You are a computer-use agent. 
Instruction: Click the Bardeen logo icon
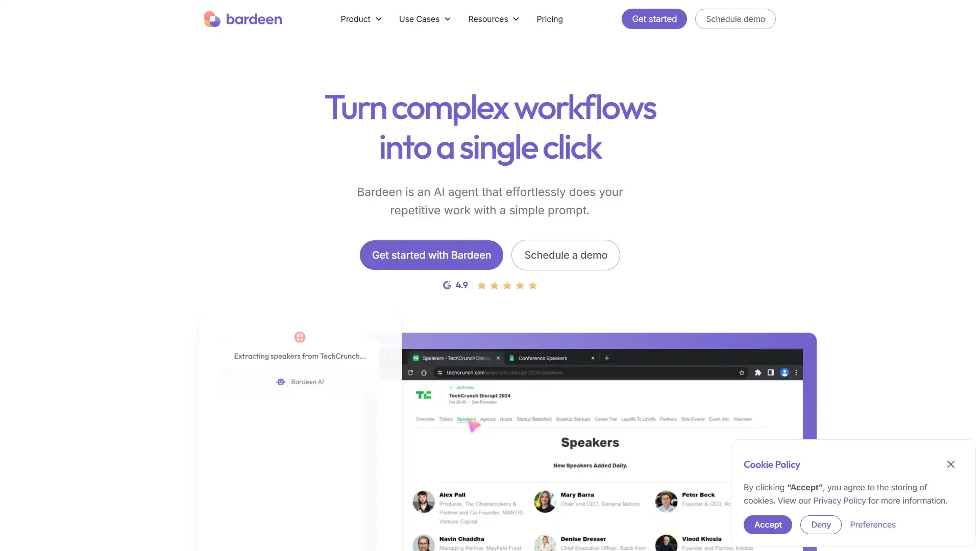coord(212,19)
